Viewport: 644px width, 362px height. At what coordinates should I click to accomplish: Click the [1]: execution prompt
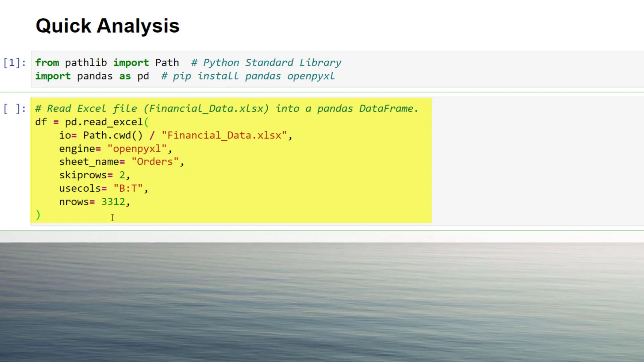point(14,63)
